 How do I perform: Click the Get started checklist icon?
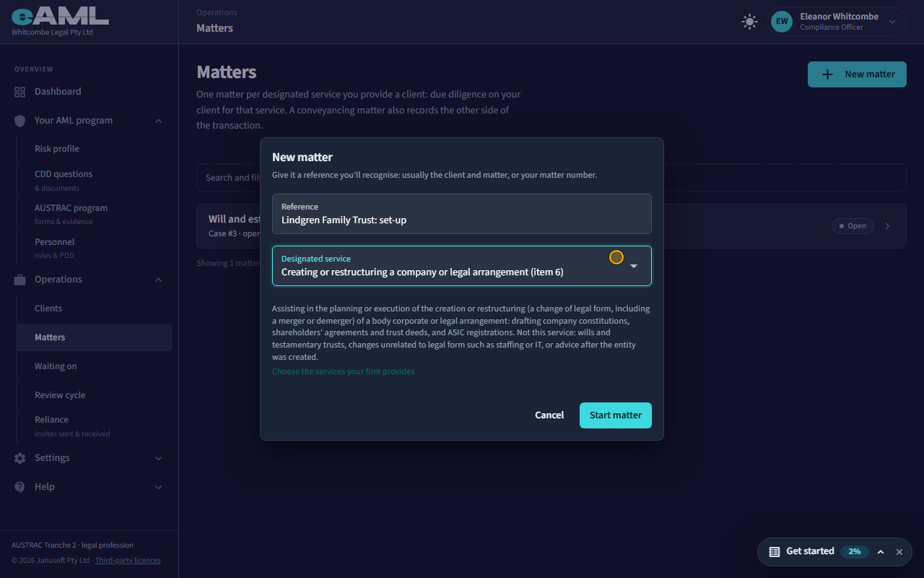775,551
